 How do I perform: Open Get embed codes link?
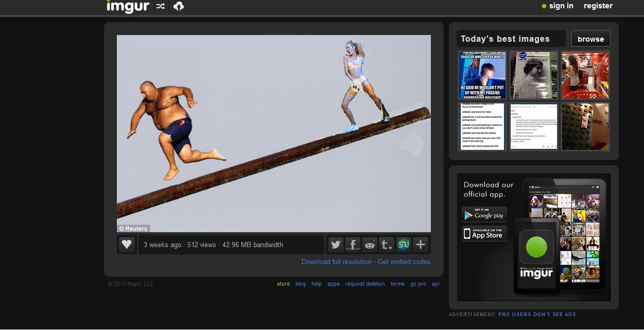pos(404,262)
